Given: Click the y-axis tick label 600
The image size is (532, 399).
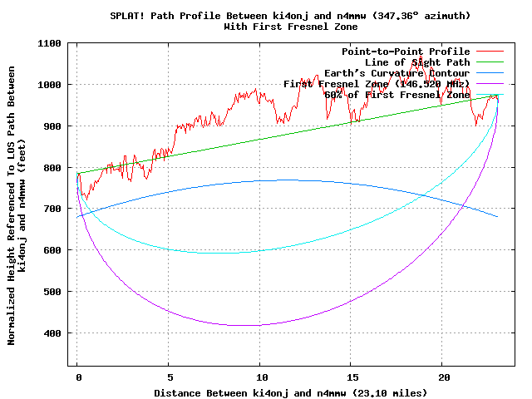Looking at the screenshot, I should (x=52, y=250).
